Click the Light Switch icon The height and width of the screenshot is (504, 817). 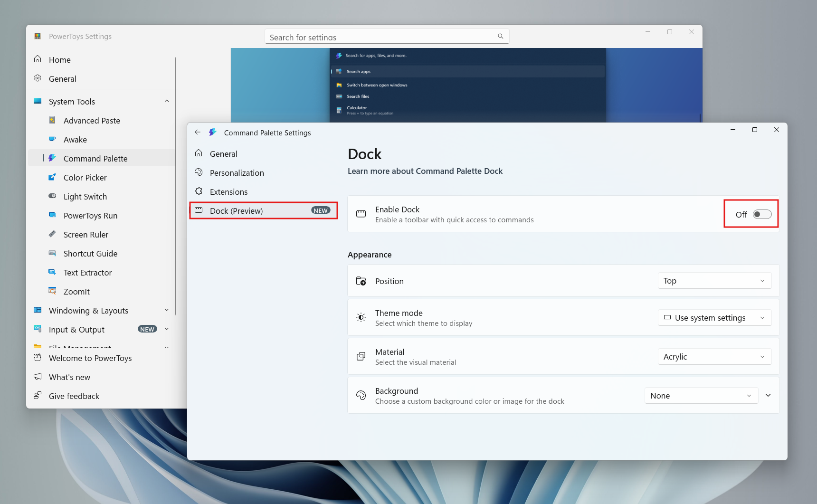click(52, 196)
